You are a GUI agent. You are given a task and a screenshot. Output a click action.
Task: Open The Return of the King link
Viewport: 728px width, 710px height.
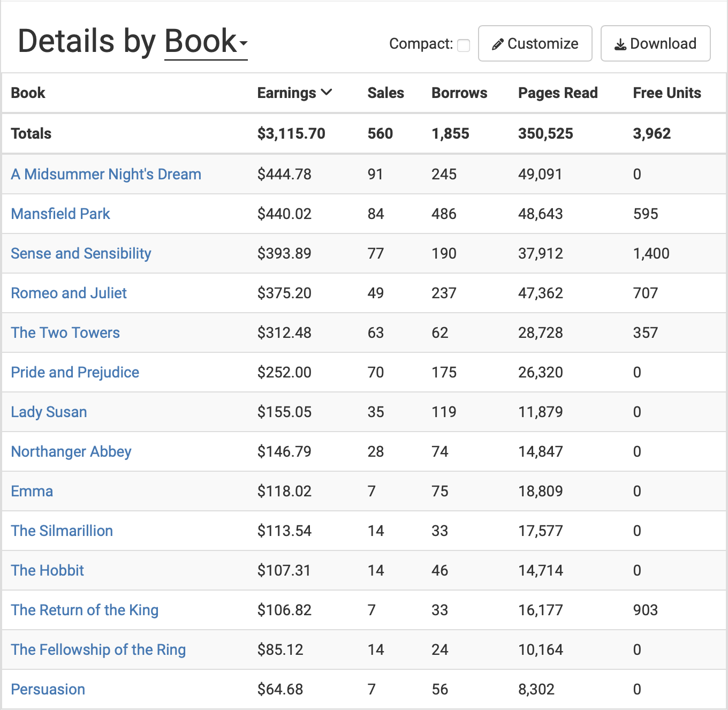(x=85, y=610)
